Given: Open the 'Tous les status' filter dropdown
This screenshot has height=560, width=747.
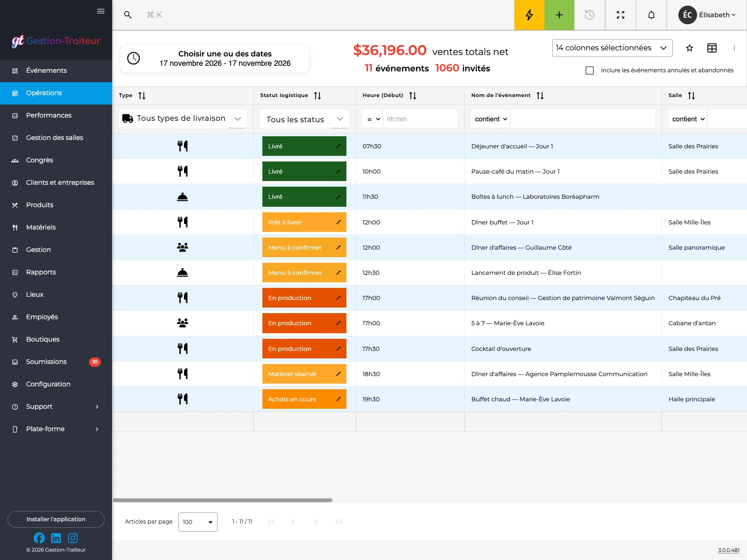Looking at the screenshot, I should coord(304,119).
